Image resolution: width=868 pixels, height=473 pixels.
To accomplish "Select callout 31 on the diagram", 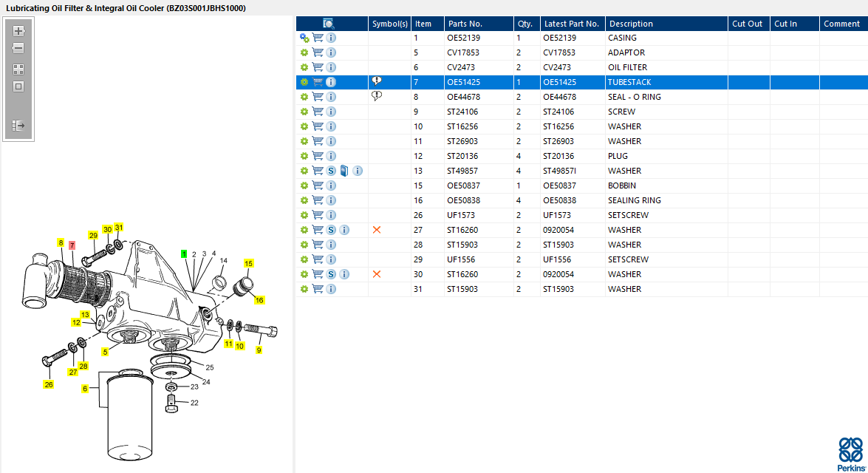I will (118, 227).
